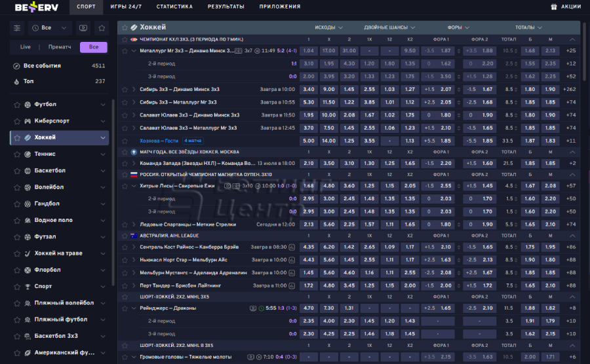Open +262 more markets for Сибирь – Динамо Минск
This screenshot has width=590, height=364.
pos(569,90)
